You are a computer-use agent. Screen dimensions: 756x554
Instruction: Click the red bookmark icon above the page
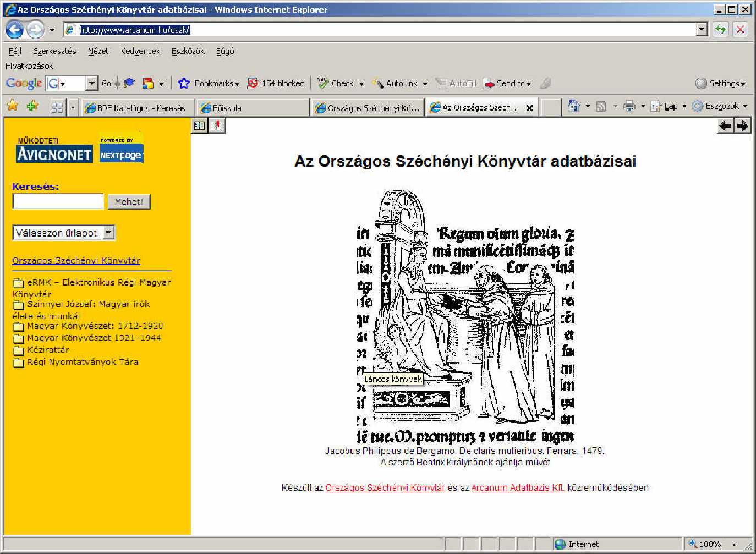tap(217, 126)
